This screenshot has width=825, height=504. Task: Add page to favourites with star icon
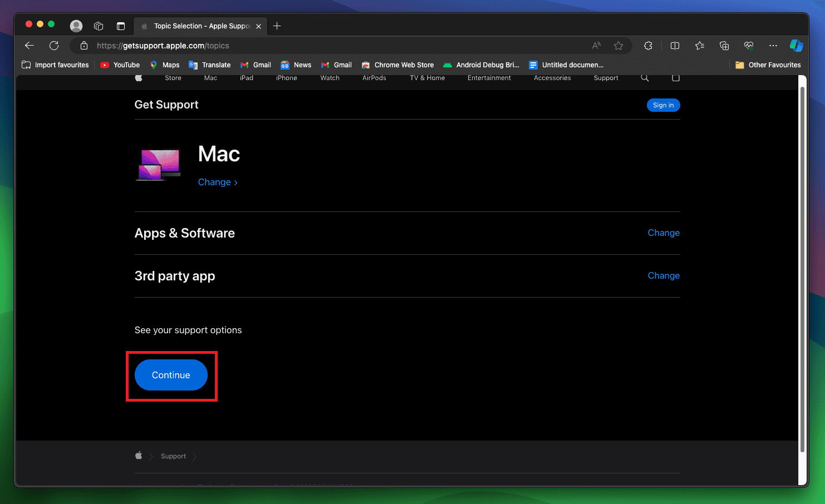click(618, 46)
